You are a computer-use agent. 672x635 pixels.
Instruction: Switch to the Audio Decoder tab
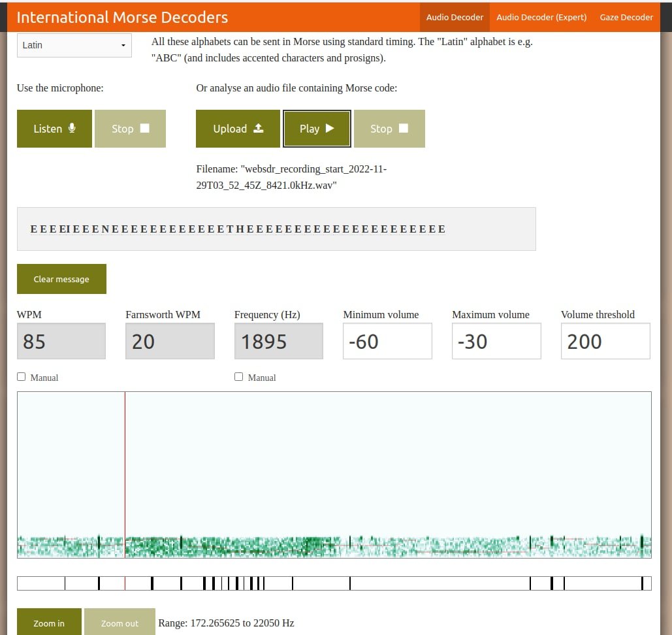click(455, 17)
